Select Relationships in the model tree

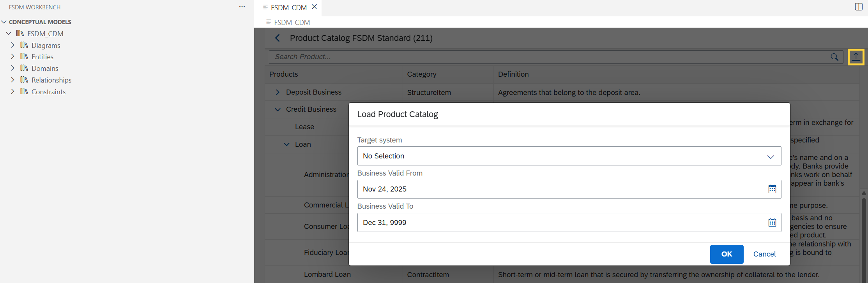click(x=51, y=80)
